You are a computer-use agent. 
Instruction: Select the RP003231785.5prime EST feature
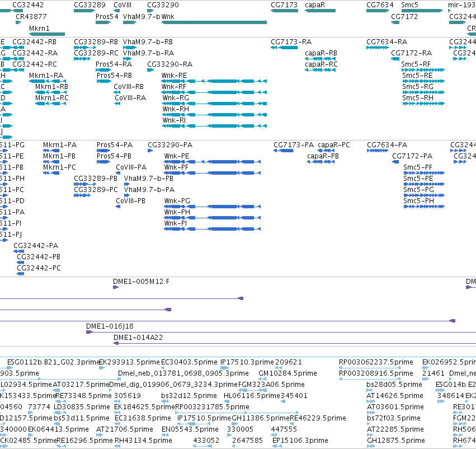[237, 413]
